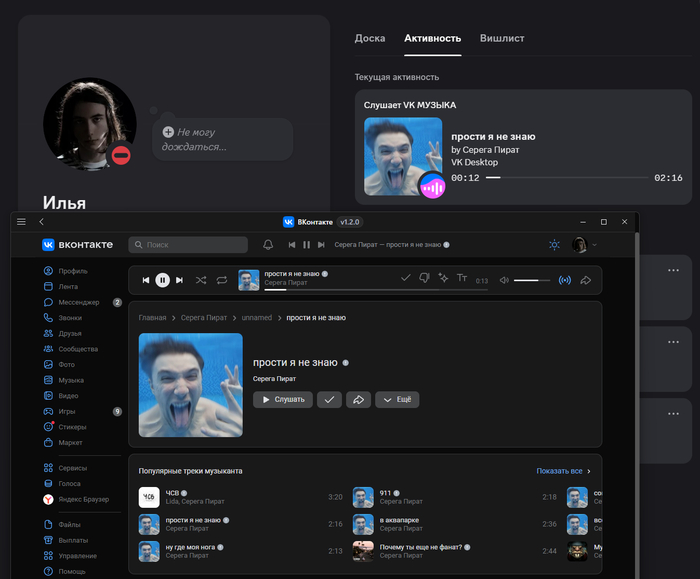Click the Маркет sidebar icon
This screenshot has width=700, height=579.
[48, 442]
